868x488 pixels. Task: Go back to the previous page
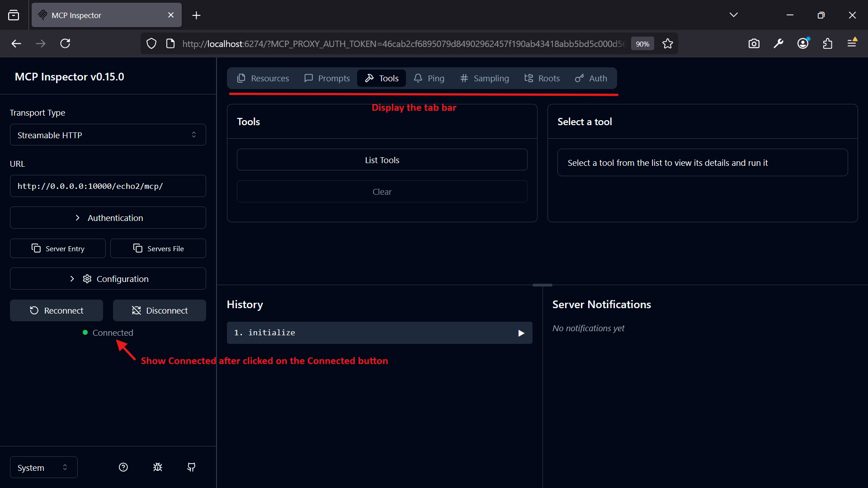[x=16, y=44]
